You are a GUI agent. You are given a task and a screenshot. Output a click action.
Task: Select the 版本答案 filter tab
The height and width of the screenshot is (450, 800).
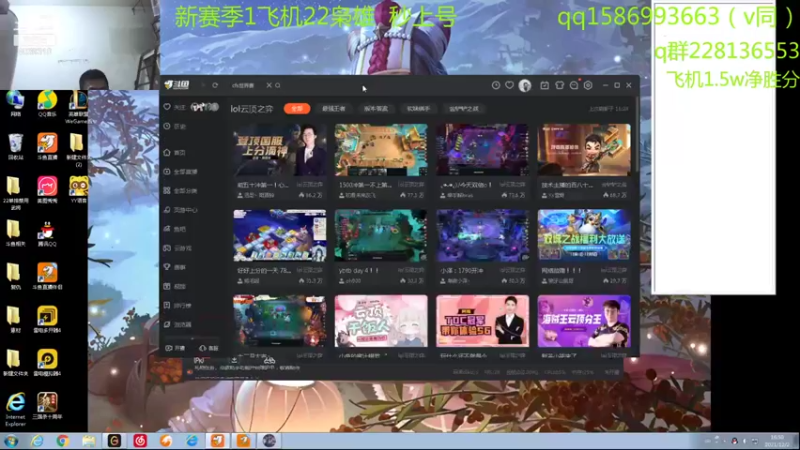pyautogui.click(x=376, y=109)
